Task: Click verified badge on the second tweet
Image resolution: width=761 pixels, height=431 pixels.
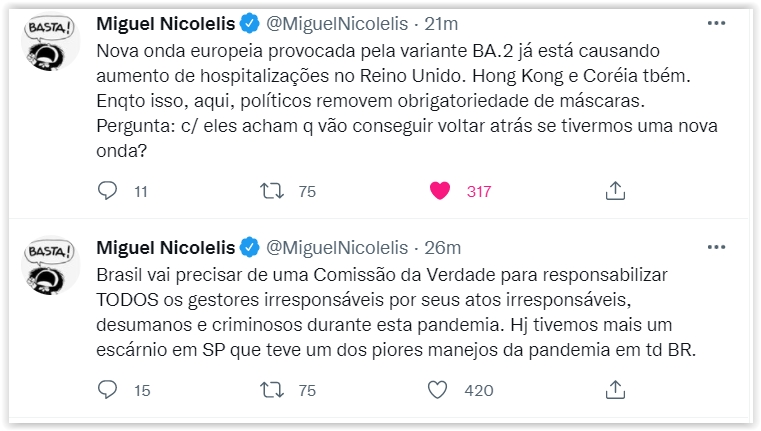Action: (251, 247)
